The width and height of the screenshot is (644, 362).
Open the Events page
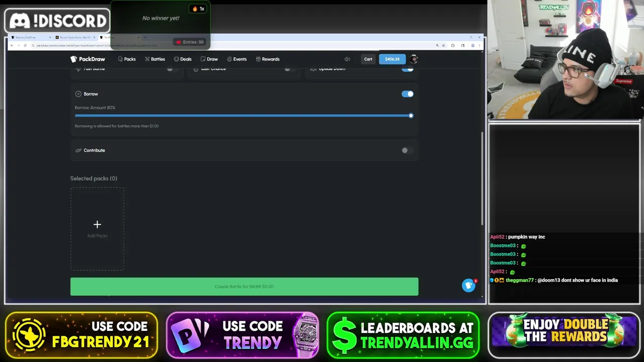coord(236,59)
